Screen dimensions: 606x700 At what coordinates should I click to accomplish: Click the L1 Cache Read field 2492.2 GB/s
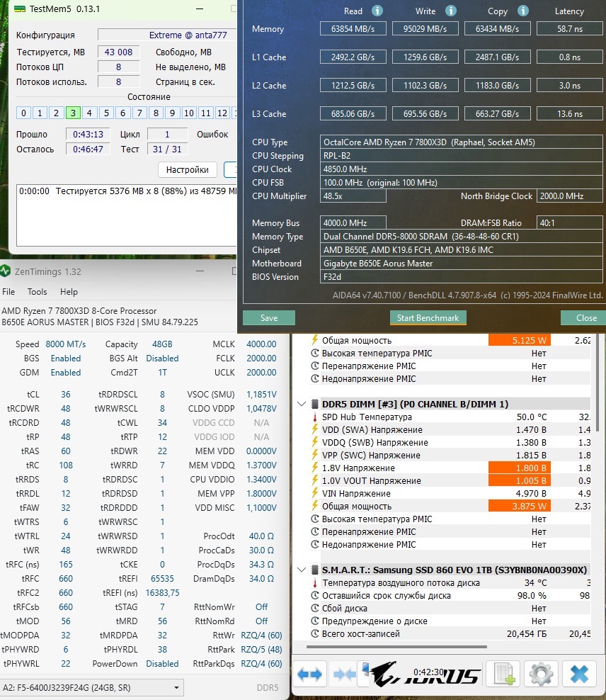click(x=353, y=57)
